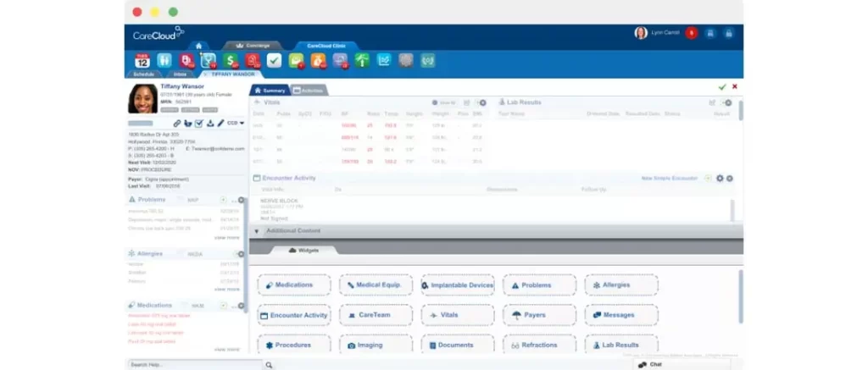This screenshot has height=370, width=868.
Task: Click the blue patients people icon
Action: click(164, 60)
